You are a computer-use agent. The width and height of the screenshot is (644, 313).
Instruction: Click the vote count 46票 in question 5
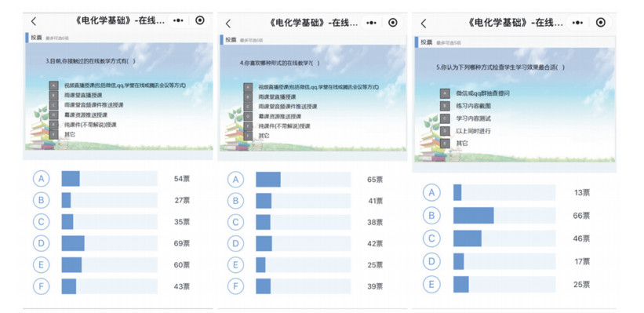pos(581,238)
